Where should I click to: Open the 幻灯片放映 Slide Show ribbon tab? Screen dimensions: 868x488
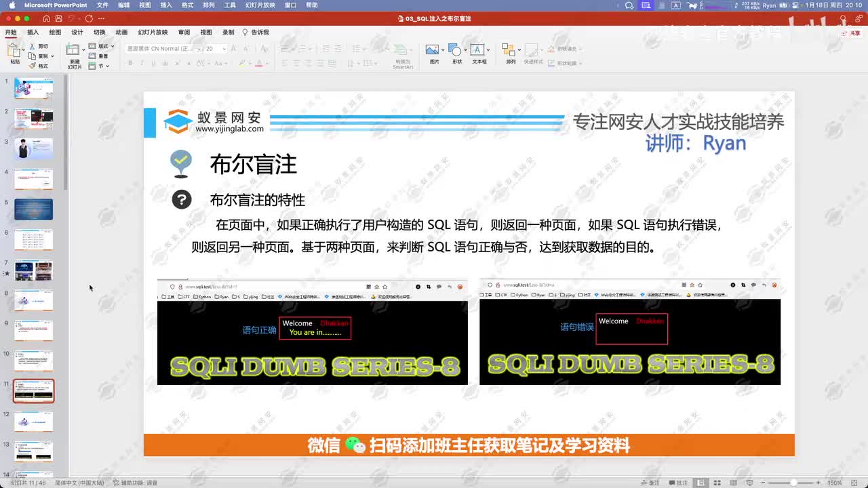[153, 32]
